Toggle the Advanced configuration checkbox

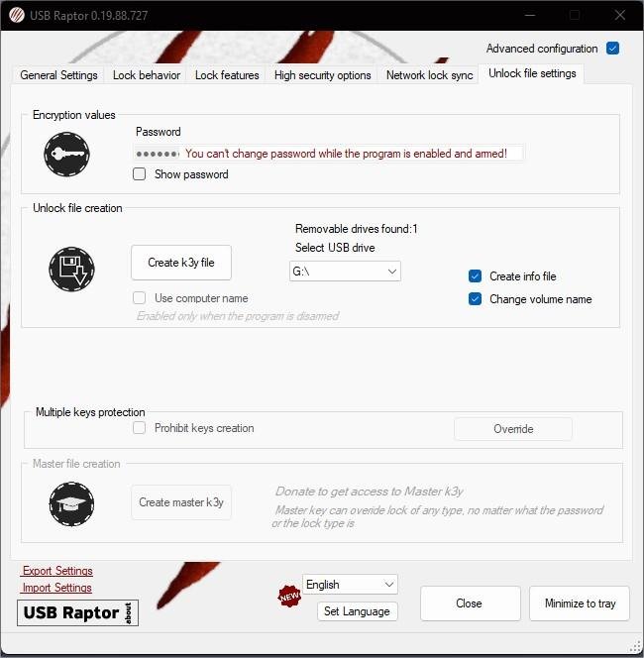(612, 49)
